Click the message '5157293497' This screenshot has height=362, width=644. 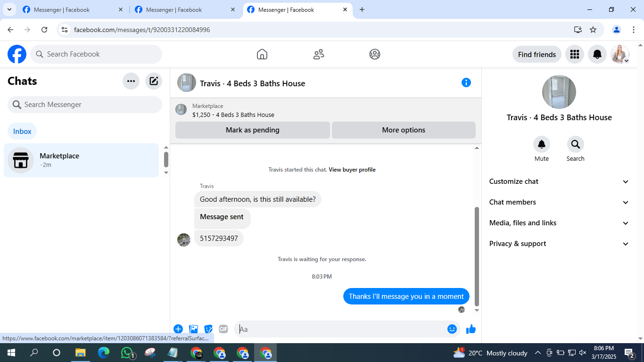219,239
